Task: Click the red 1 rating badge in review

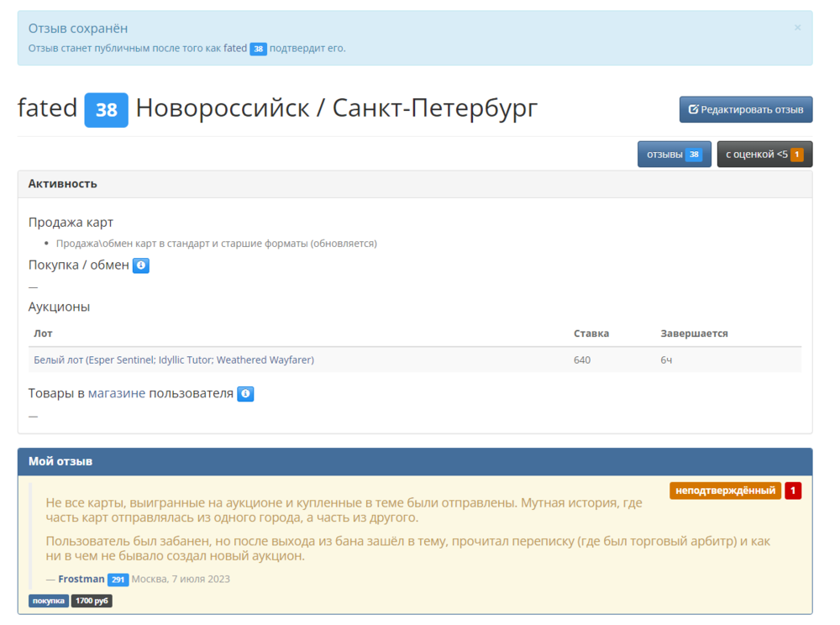Action: [793, 491]
